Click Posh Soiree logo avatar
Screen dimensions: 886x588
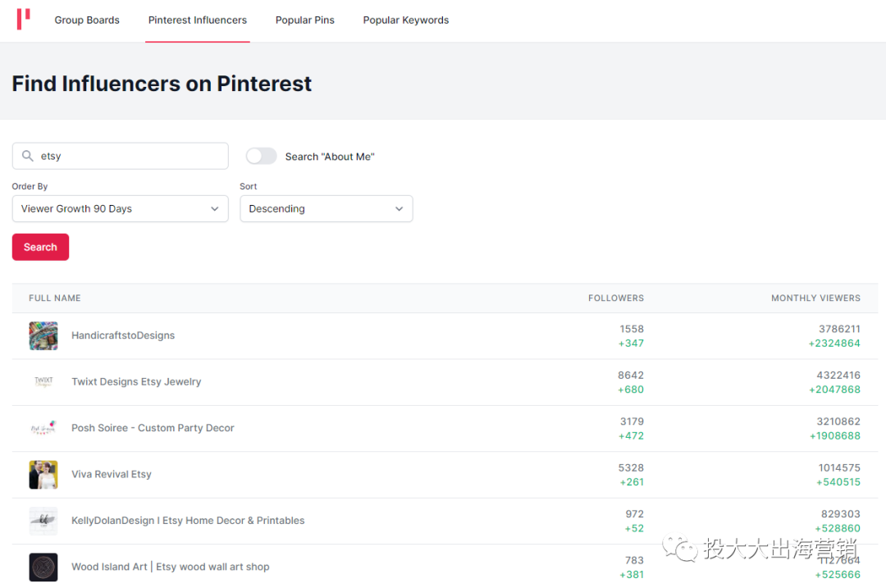pos(43,428)
